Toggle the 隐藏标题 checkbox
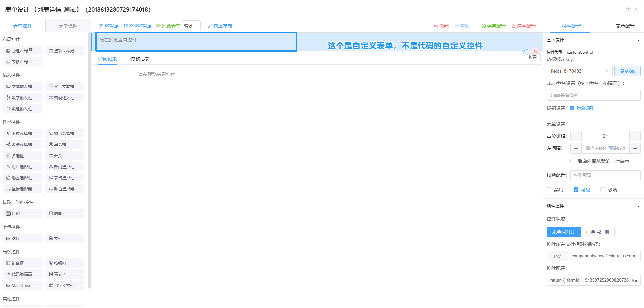Image resolution: width=644 pixels, height=308 pixels. tap(572, 108)
